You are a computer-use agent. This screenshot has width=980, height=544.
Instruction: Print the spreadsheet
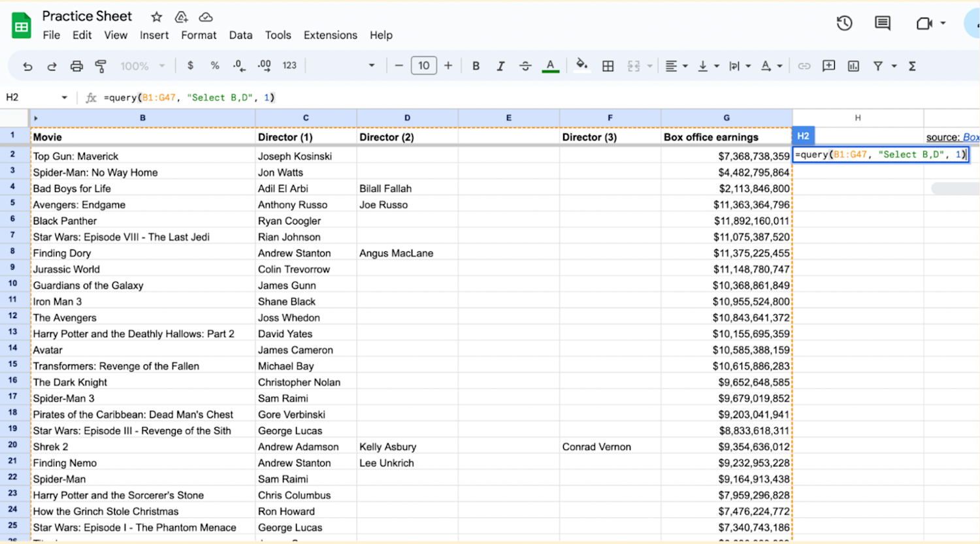click(x=76, y=66)
